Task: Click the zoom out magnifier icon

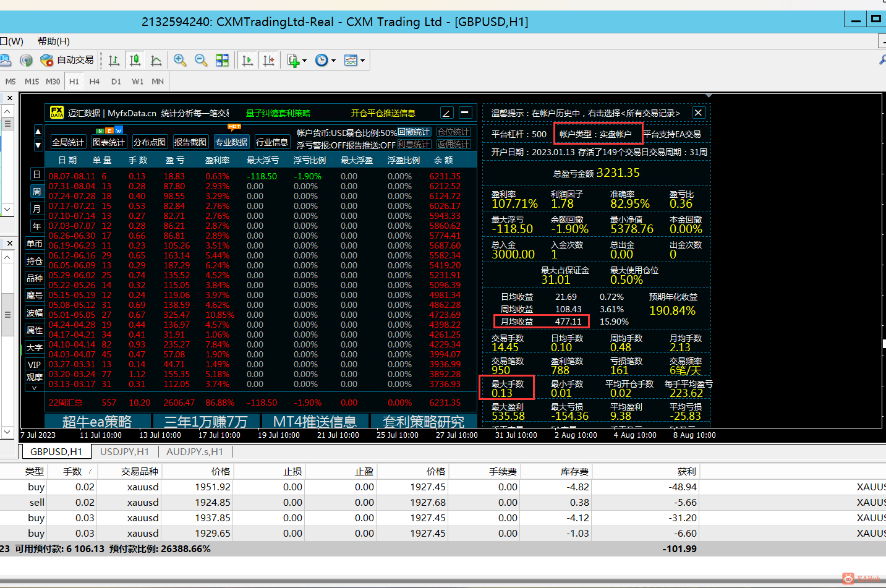Action: [x=201, y=60]
